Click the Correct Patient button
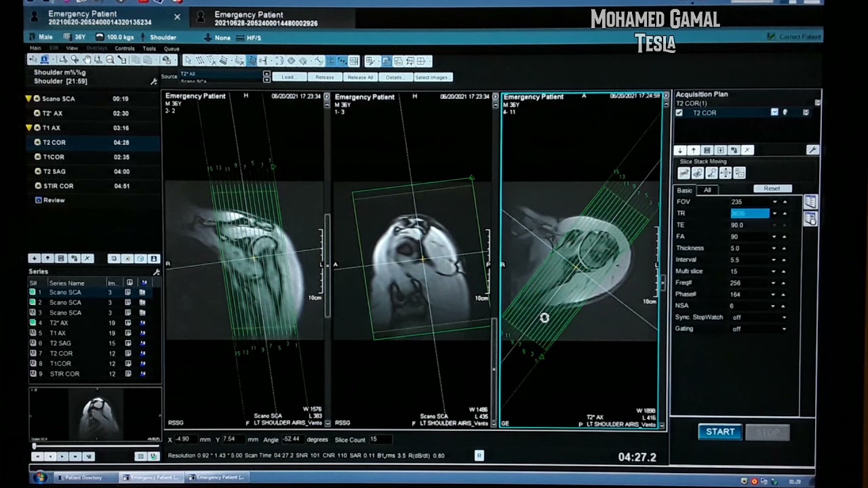The image size is (868, 488). (794, 37)
